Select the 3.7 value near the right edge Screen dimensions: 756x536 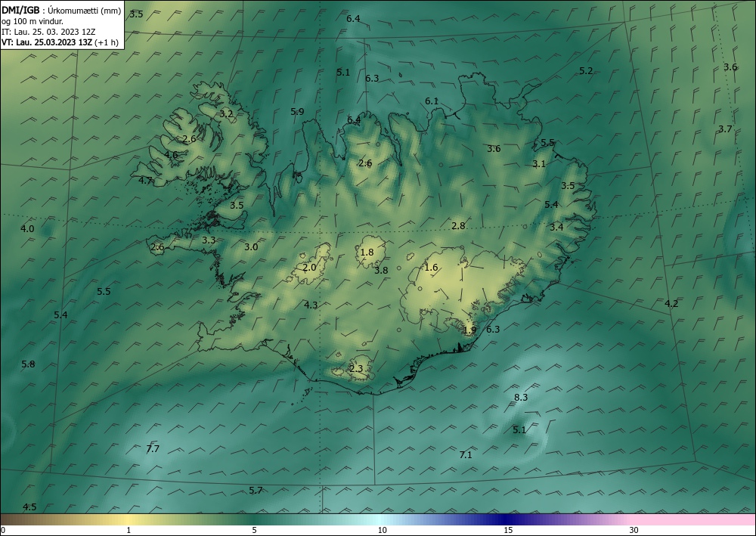point(725,129)
